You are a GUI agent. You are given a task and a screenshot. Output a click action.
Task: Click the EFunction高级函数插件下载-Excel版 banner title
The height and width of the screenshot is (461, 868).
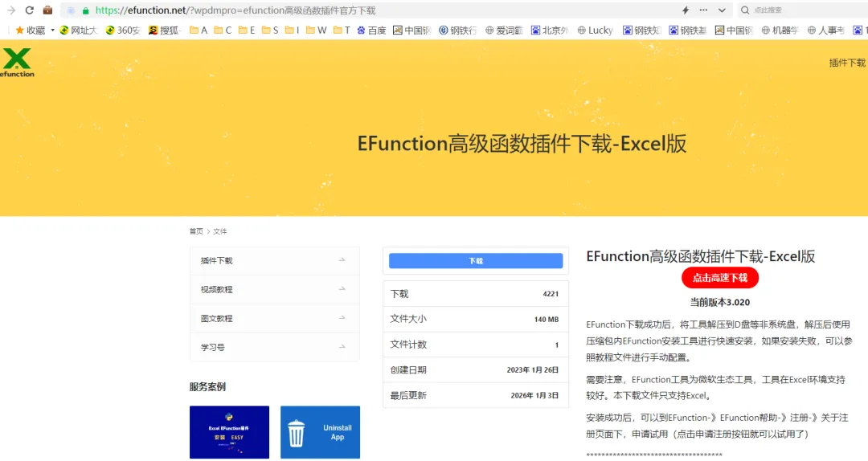coord(522,144)
